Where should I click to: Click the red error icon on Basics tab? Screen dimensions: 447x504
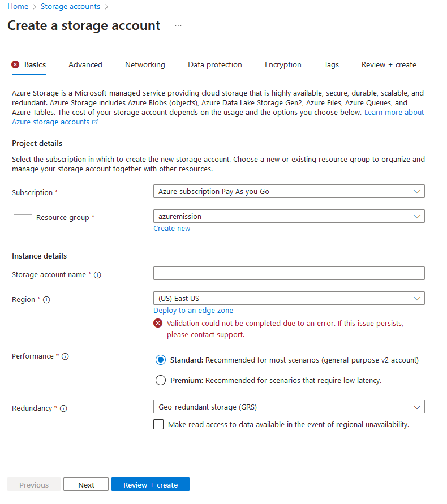(15, 64)
